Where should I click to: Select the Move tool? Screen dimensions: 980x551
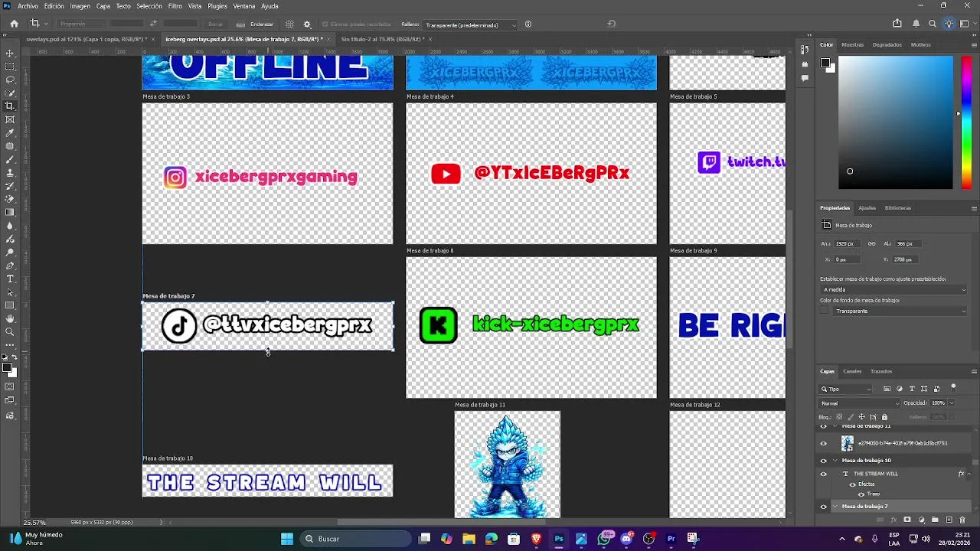10,53
